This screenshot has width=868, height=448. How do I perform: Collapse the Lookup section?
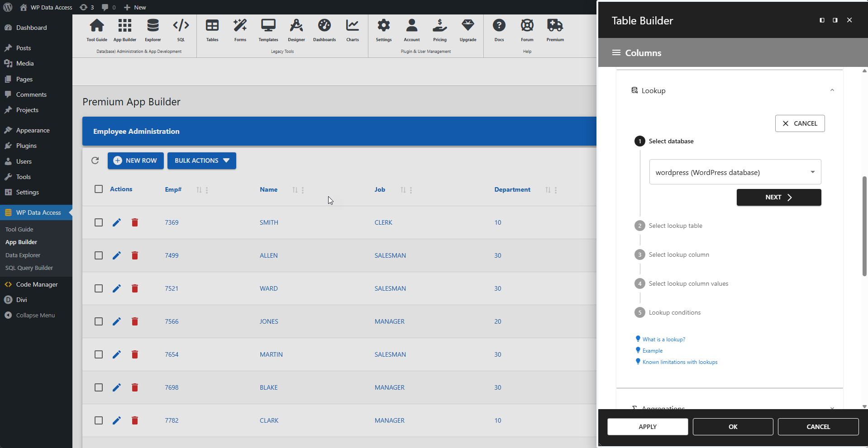[x=832, y=90]
